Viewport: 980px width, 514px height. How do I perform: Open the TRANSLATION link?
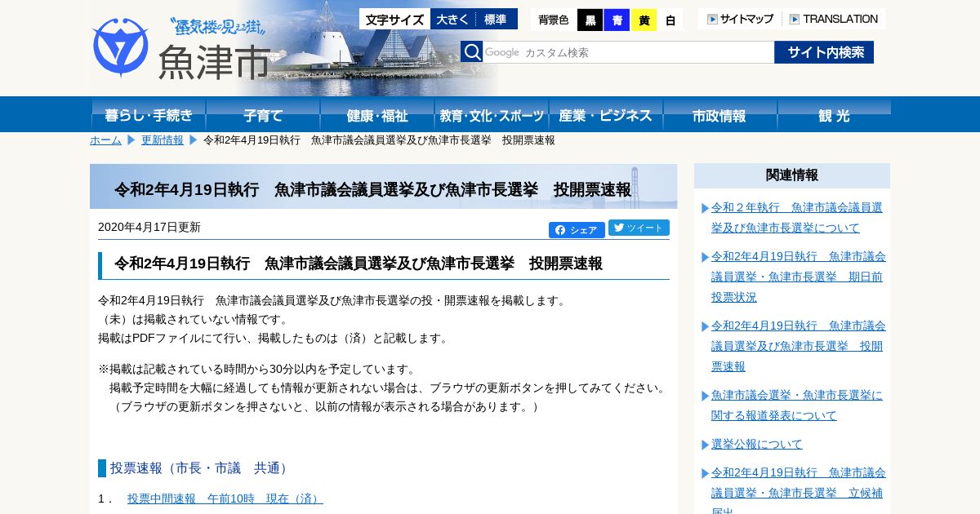click(834, 19)
